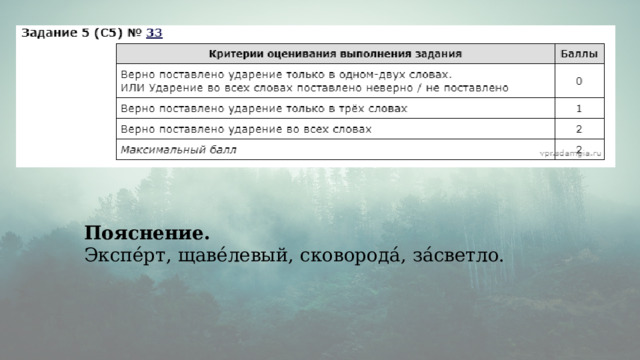Click the 'Баллы' column header
640x360 pixels.
tap(579, 54)
